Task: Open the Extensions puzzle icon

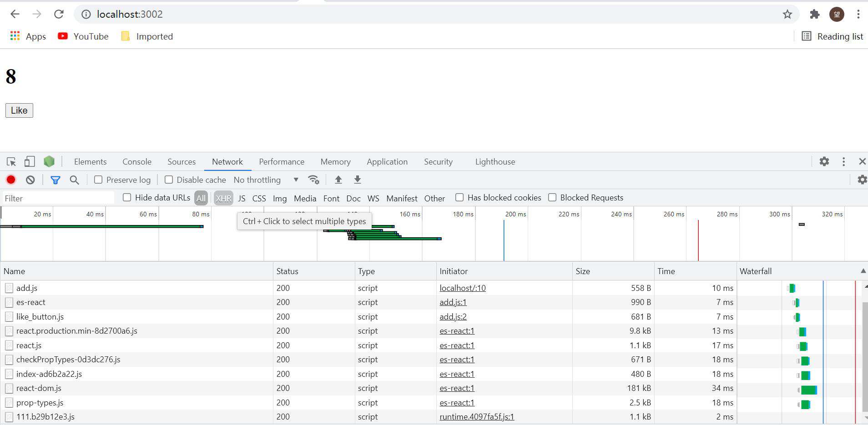Action: (815, 14)
